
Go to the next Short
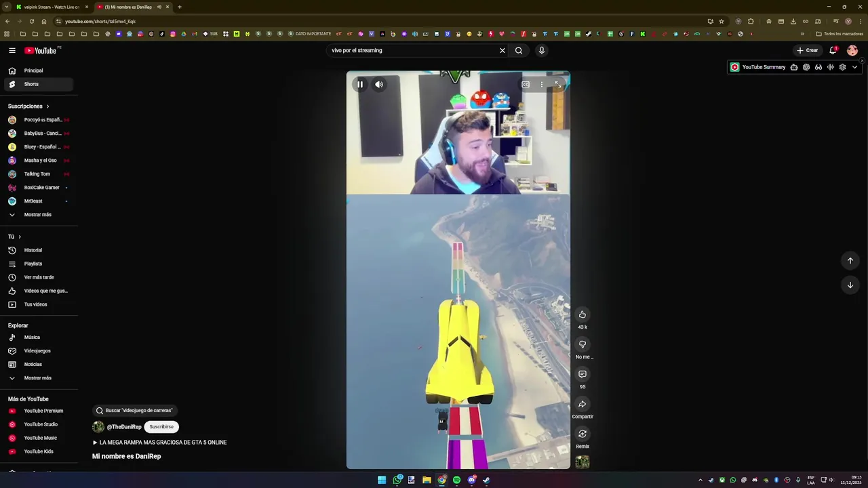tap(850, 285)
